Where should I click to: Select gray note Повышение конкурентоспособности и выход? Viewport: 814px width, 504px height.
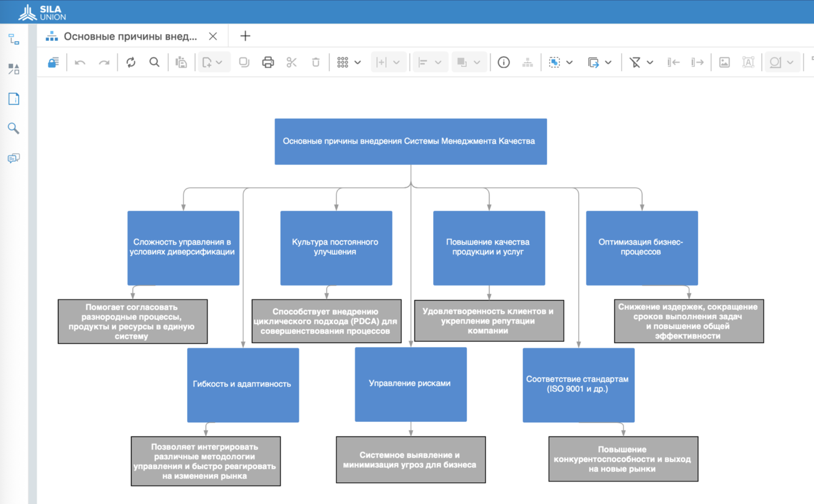pos(623,459)
